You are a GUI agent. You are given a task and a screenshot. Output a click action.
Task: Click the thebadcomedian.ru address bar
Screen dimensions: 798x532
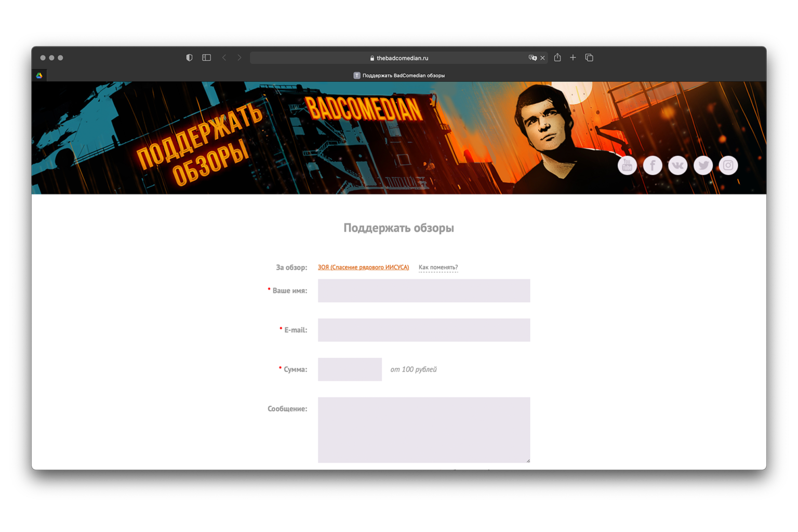pyautogui.click(x=399, y=58)
